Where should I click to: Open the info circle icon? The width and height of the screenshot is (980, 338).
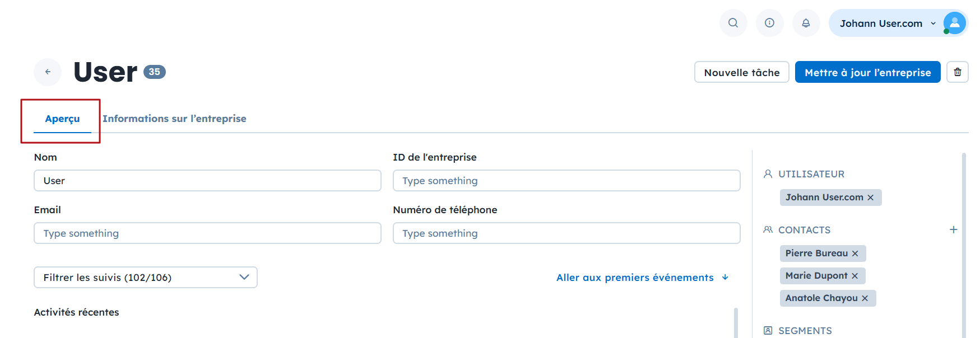pyautogui.click(x=769, y=23)
